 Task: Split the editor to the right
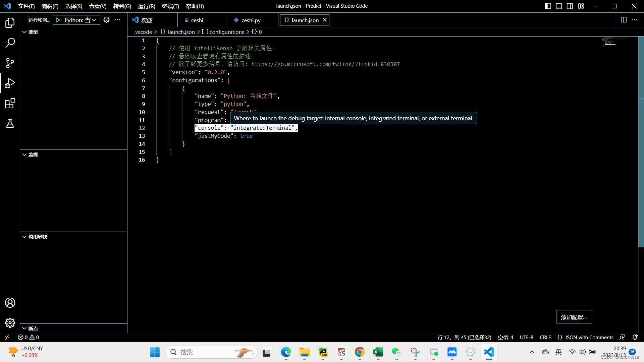click(x=624, y=20)
